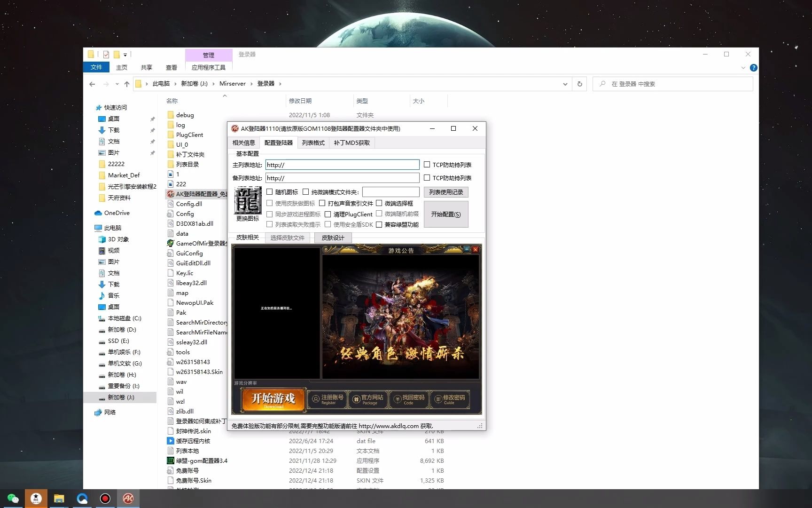Open the AK login taskbar icon

128,499
